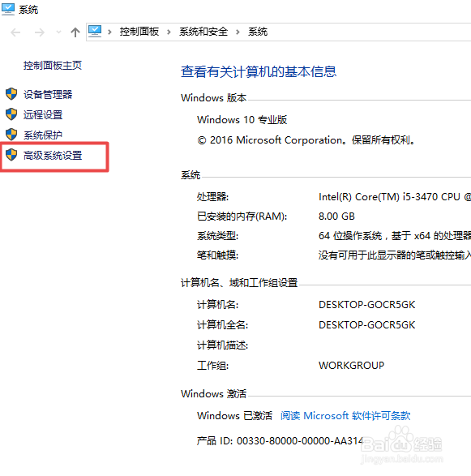The width and height of the screenshot is (471, 476).
Task: Expand the chevron after 系统和安全
Action: 238,32
